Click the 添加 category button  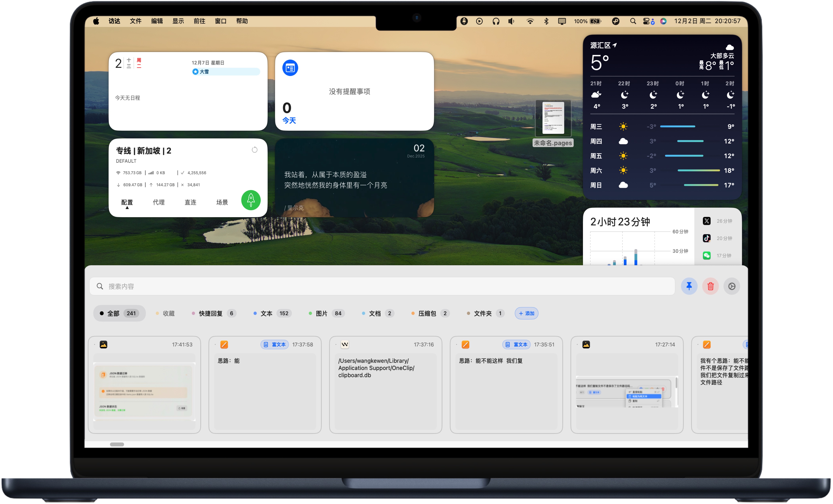click(526, 313)
